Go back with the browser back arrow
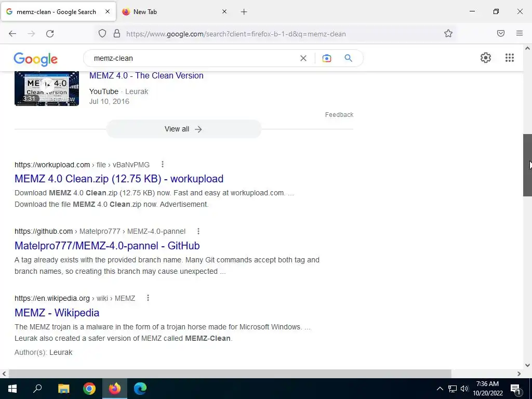 (x=12, y=34)
